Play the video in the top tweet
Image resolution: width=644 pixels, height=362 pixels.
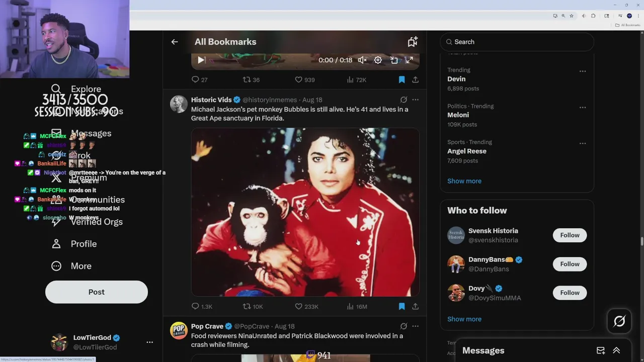[x=201, y=60]
